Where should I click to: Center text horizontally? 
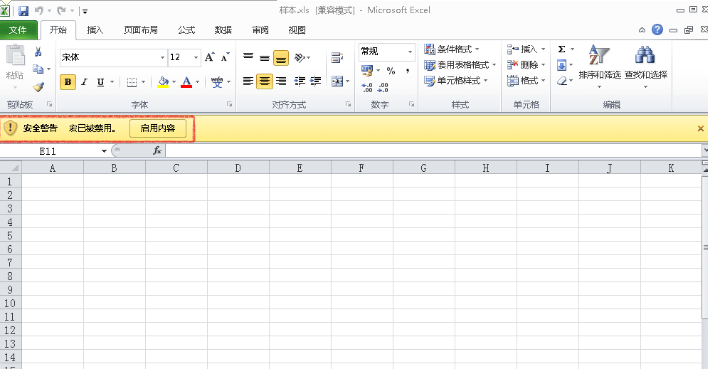[x=264, y=81]
